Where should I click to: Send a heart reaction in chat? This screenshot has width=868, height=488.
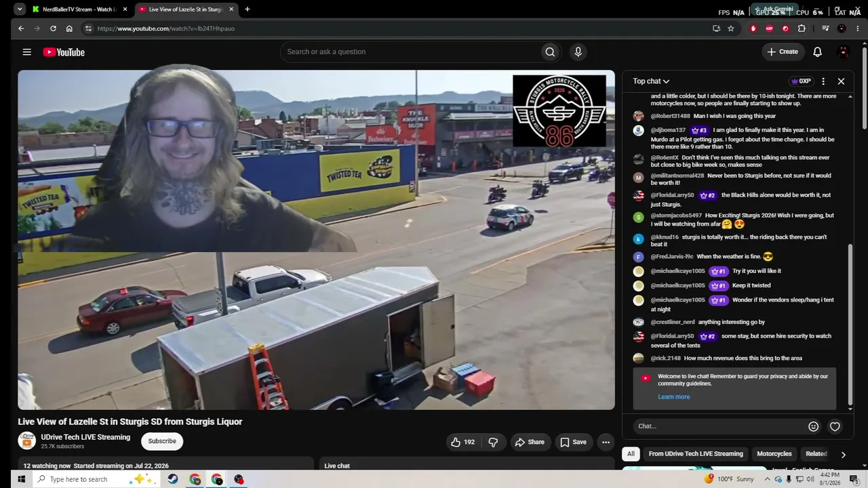[x=835, y=426]
